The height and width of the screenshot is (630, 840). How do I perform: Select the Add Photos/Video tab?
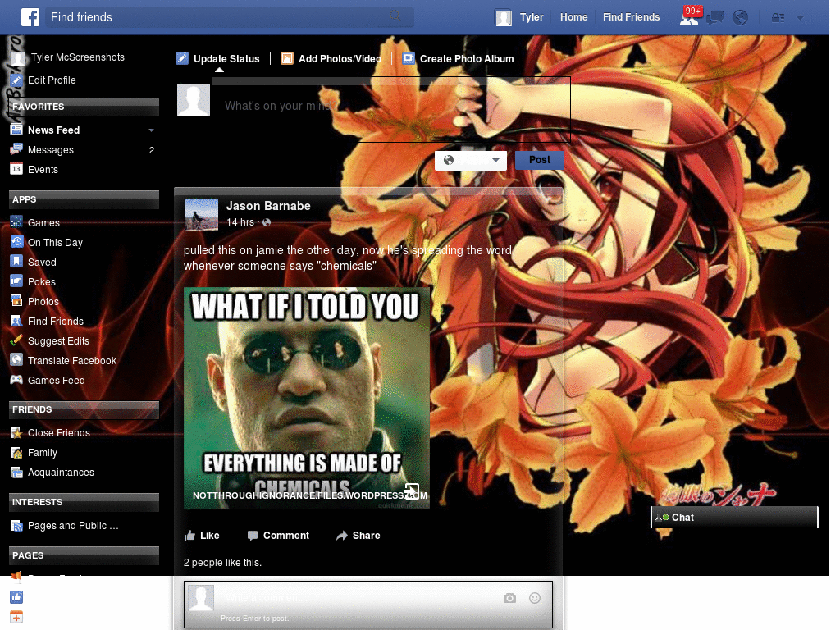point(331,59)
